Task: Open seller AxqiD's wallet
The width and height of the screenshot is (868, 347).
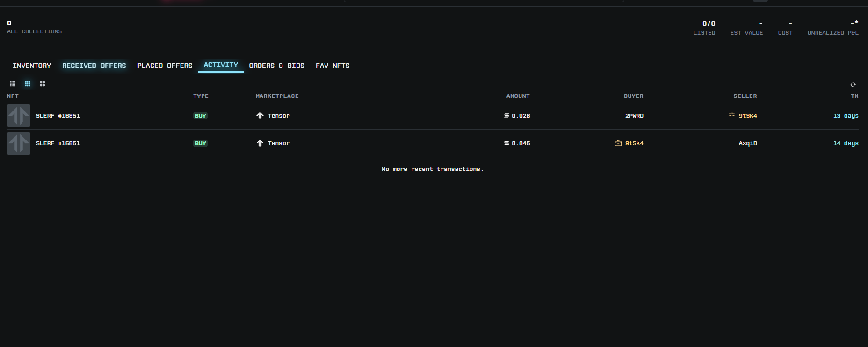Action: 747,143
